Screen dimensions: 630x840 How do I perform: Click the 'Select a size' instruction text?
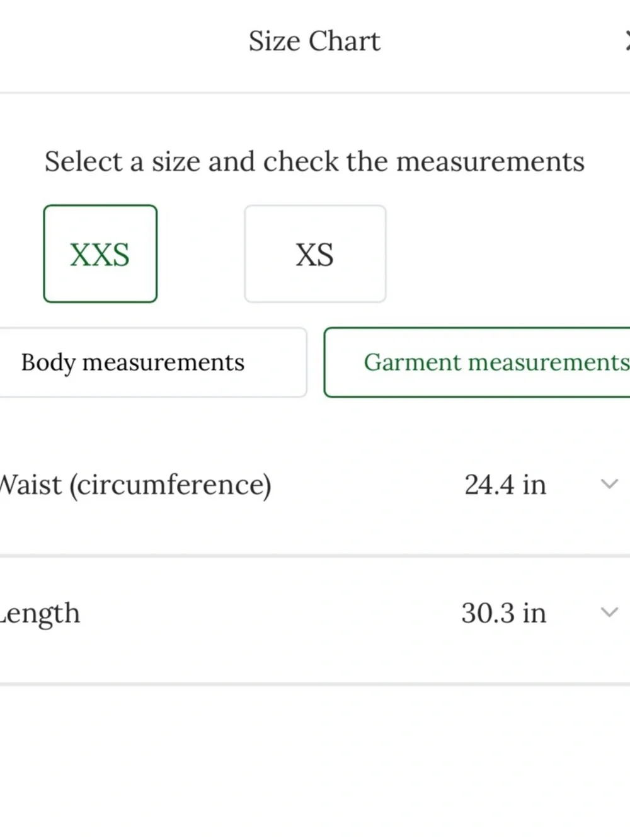[x=314, y=162]
